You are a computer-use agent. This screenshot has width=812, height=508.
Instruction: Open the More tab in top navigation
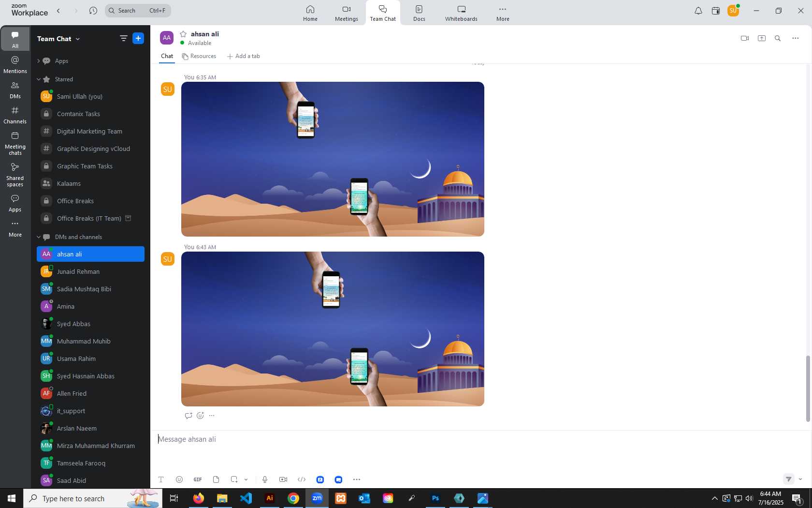(x=503, y=13)
